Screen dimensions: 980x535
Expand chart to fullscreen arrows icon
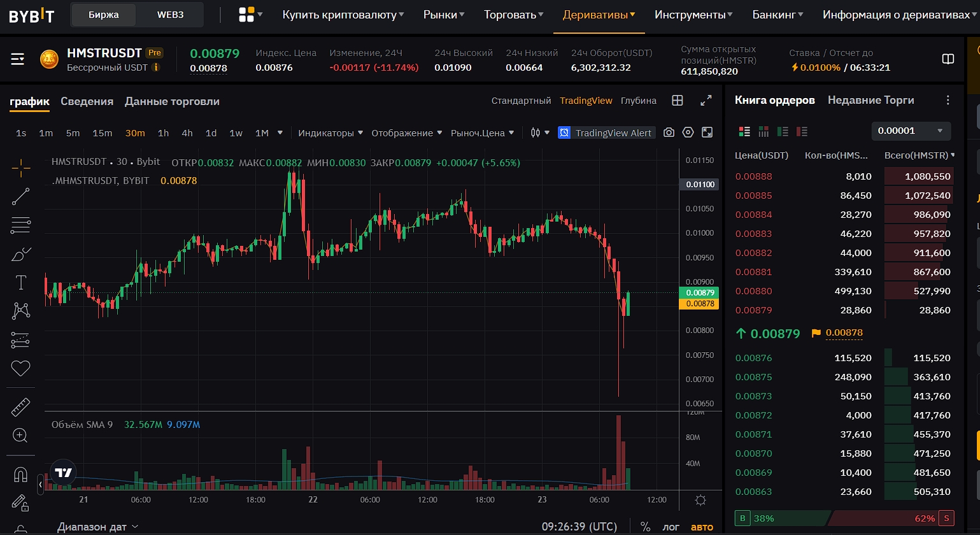[x=706, y=101]
